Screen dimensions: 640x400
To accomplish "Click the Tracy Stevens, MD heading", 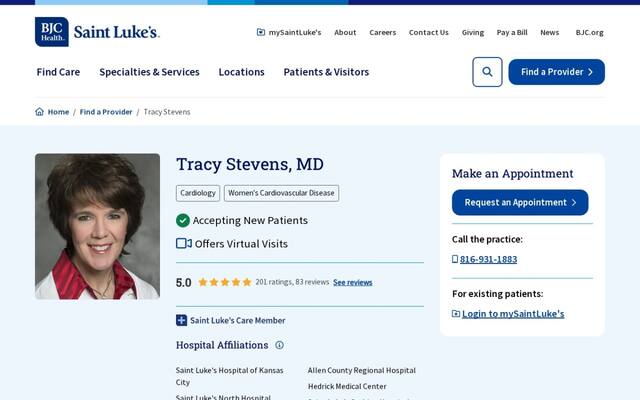I will (x=250, y=164).
